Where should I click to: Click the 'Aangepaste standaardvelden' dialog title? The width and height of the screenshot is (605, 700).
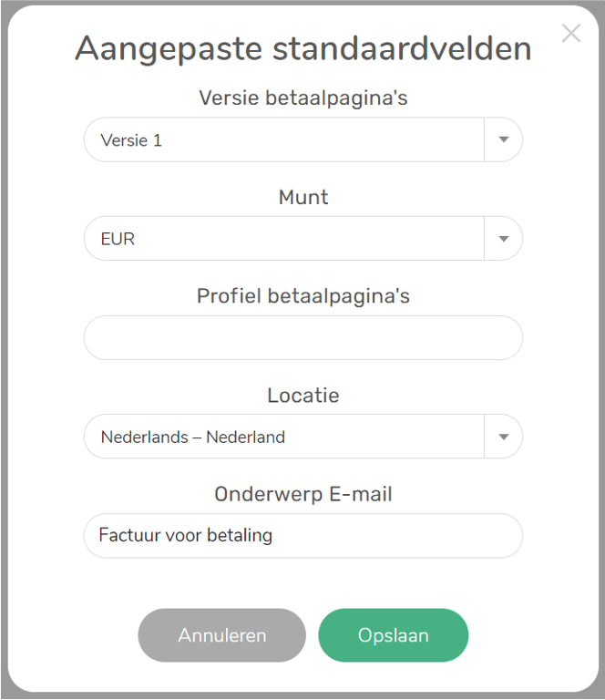click(302, 48)
